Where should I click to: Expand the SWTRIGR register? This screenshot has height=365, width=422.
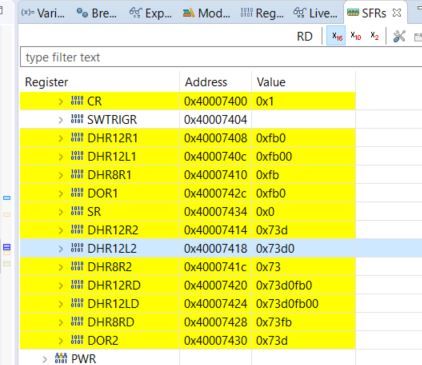pos(61,120)
